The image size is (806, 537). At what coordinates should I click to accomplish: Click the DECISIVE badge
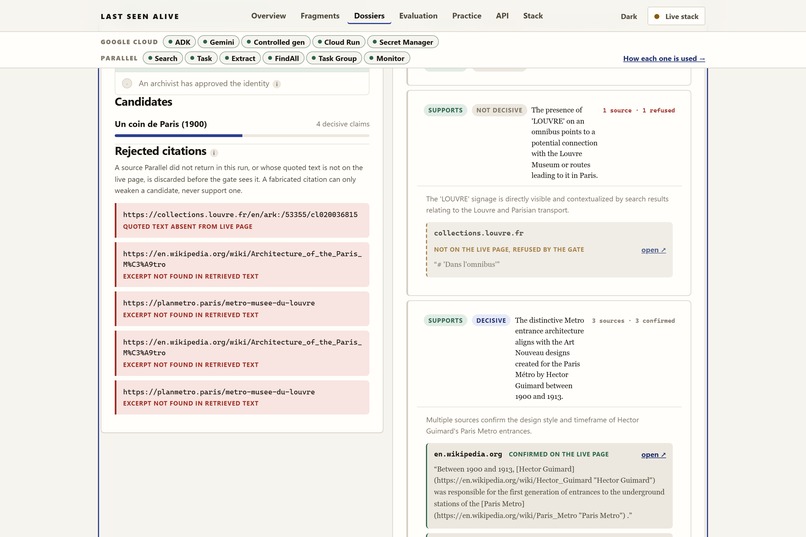click(491, 321)
